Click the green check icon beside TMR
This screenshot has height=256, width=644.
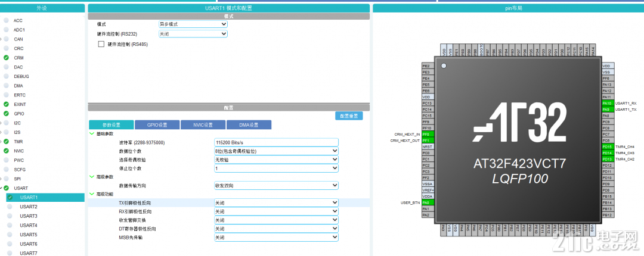6,142
